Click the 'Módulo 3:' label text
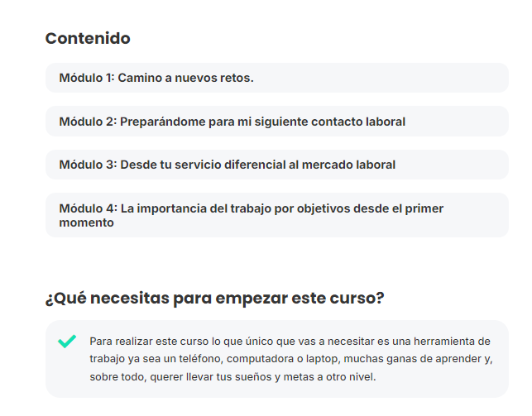The width and height of the screenshot is (532, 416). [88, 165]
